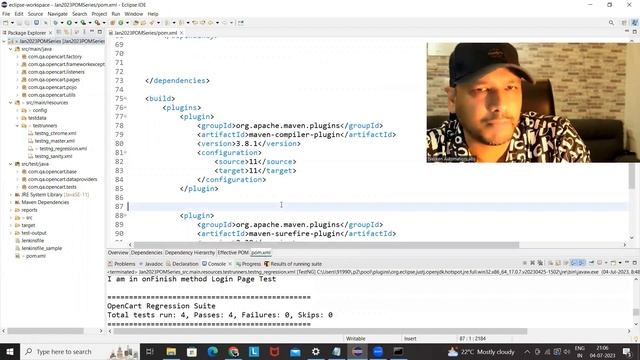Click the editor vertical scrollbar thumb
This screenshot has height=360, width=640.
click(632, 176)
